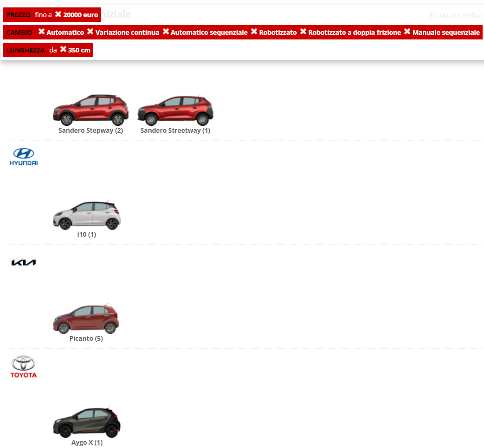Open the Aygo X (1) link
Viewport: 484px width, 448px height.
click(x=87, y=442)
